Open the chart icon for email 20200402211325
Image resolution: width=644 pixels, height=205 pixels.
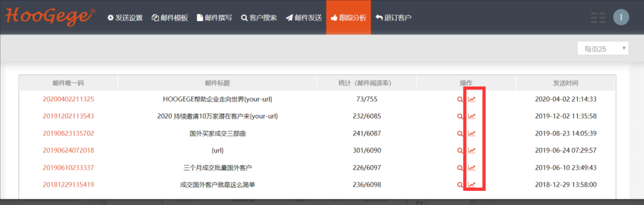tap(472, 99)
